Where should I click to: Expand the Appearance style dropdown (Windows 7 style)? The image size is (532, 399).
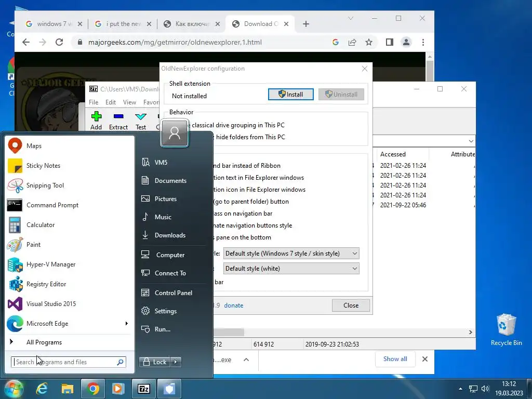coord(291,254)
